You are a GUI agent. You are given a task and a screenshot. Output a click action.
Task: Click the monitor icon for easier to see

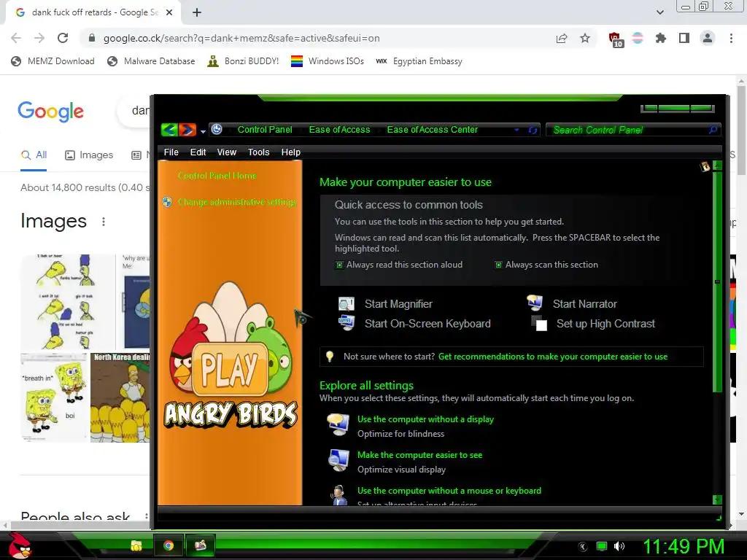click(338, 460)
